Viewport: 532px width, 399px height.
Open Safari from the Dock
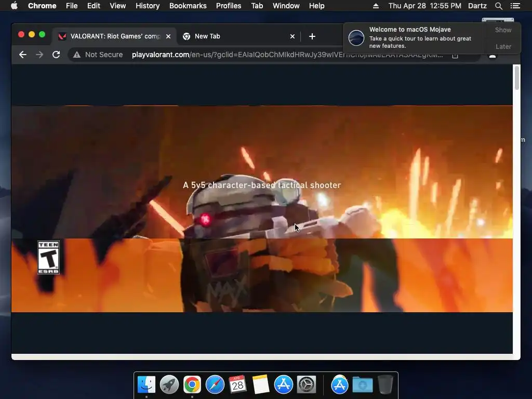click(215, 385)
